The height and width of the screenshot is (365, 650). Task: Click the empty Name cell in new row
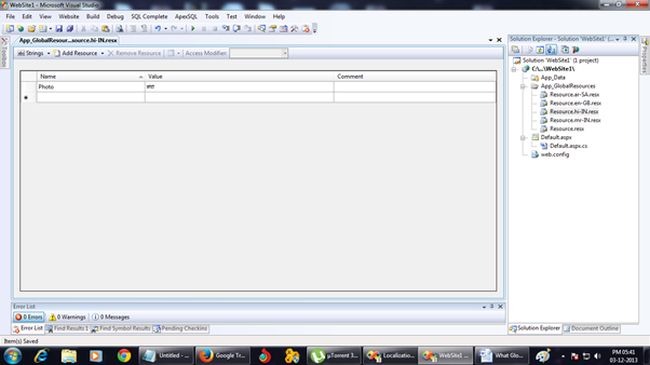click(91, 97)
